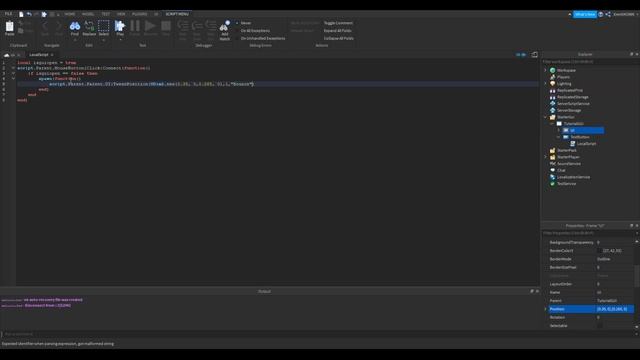Click the undo arrow icon

point(29,14)
